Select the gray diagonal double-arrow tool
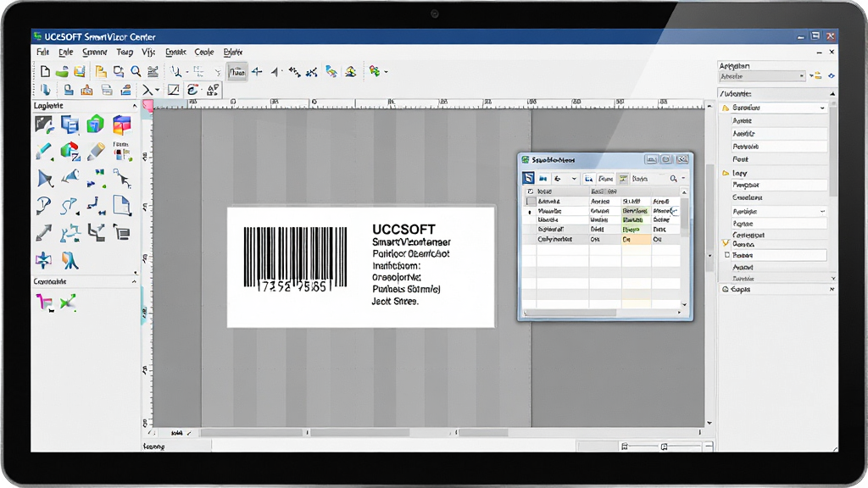868x488 pixels. (44, 232)
